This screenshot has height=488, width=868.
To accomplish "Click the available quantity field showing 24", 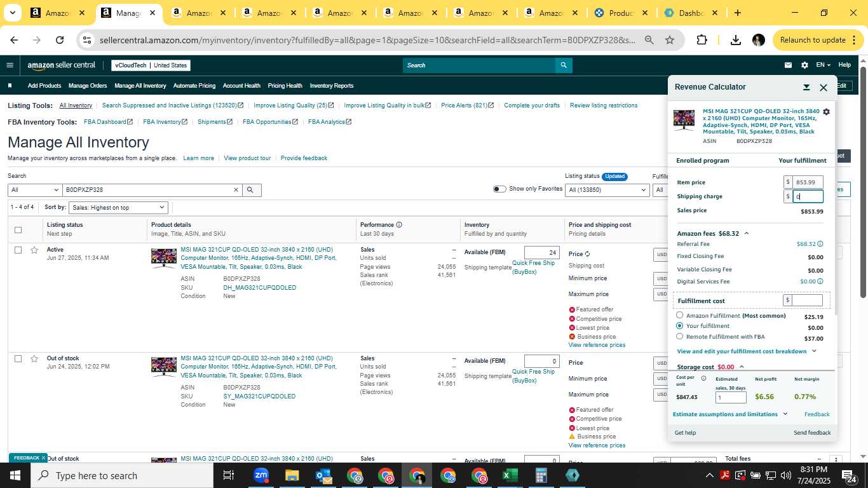I will click(541, 252).
